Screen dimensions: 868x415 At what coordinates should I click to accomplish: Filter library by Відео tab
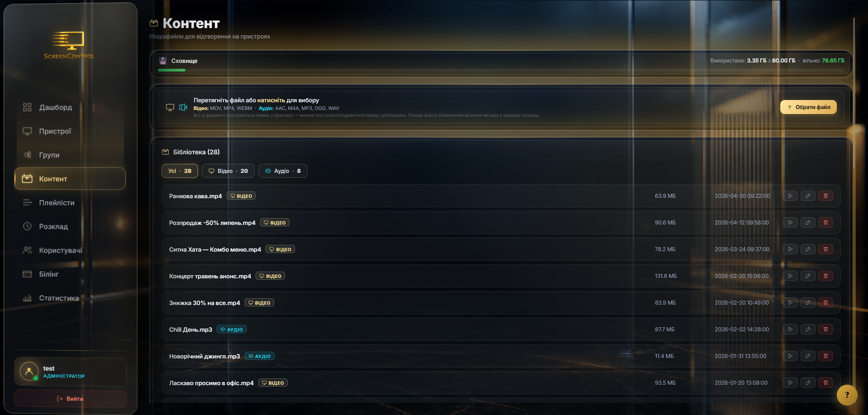click(228, 171)
